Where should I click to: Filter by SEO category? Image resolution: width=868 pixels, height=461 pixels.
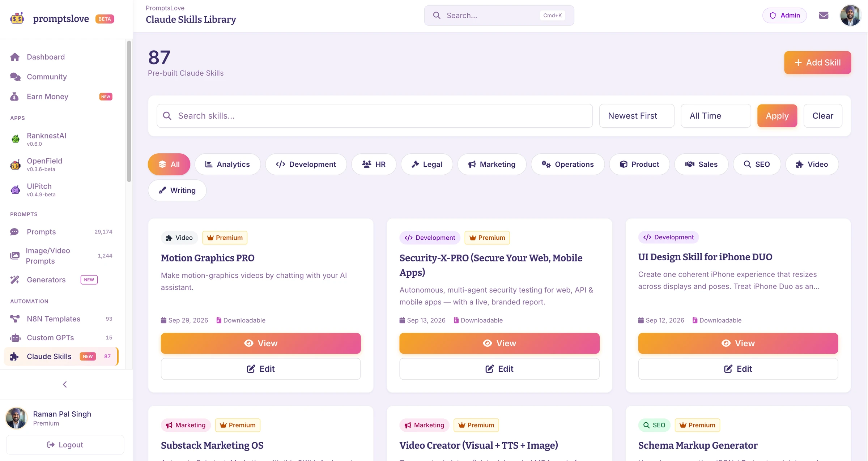(757, 164)
